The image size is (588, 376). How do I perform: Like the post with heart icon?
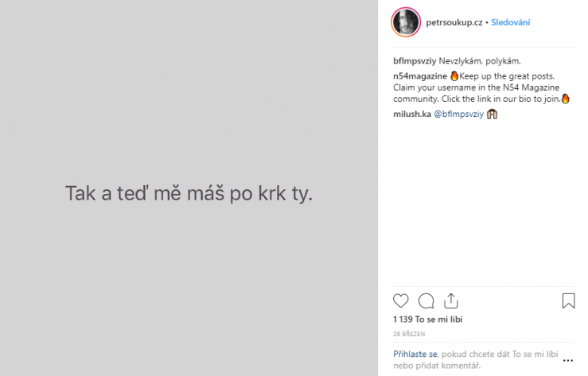[400, 300]
